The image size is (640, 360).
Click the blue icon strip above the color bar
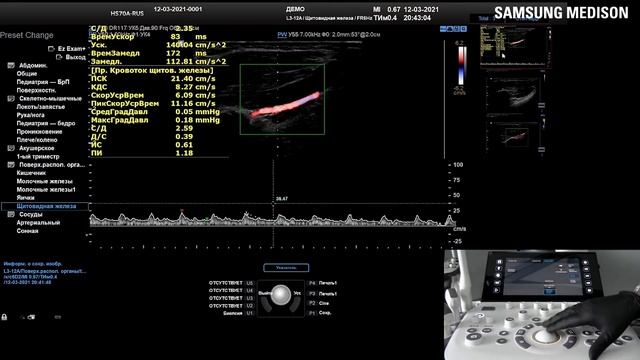[x=453, y=29]
